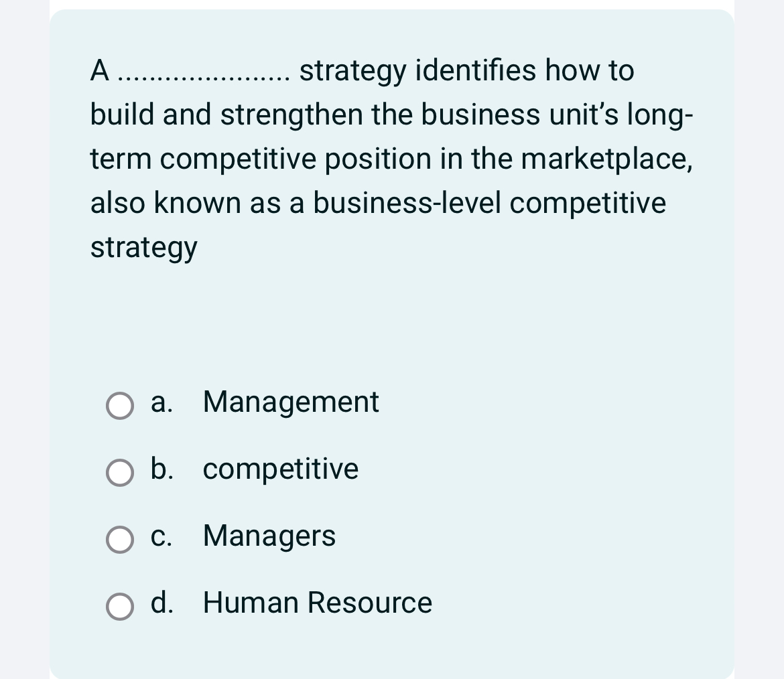The image size is (784, 679).
Task: Click the letter label 'a.' in the options
Action: tap(161, 402)
